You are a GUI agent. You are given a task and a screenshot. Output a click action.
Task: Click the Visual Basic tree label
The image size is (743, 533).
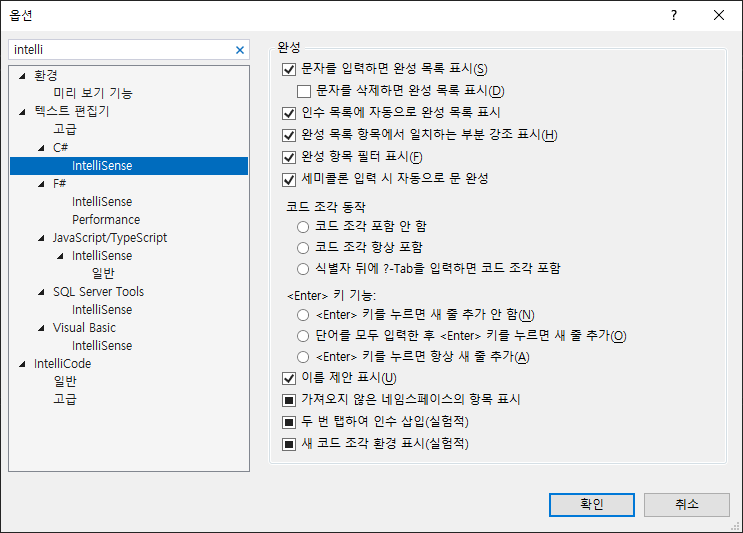pyautogui.click(x=84, y=328)
